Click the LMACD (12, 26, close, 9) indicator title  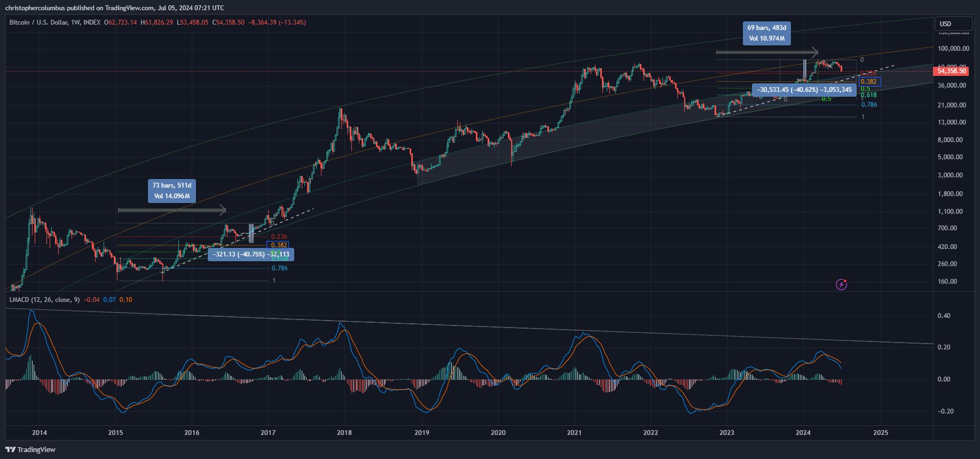click(x=44, y=300)
